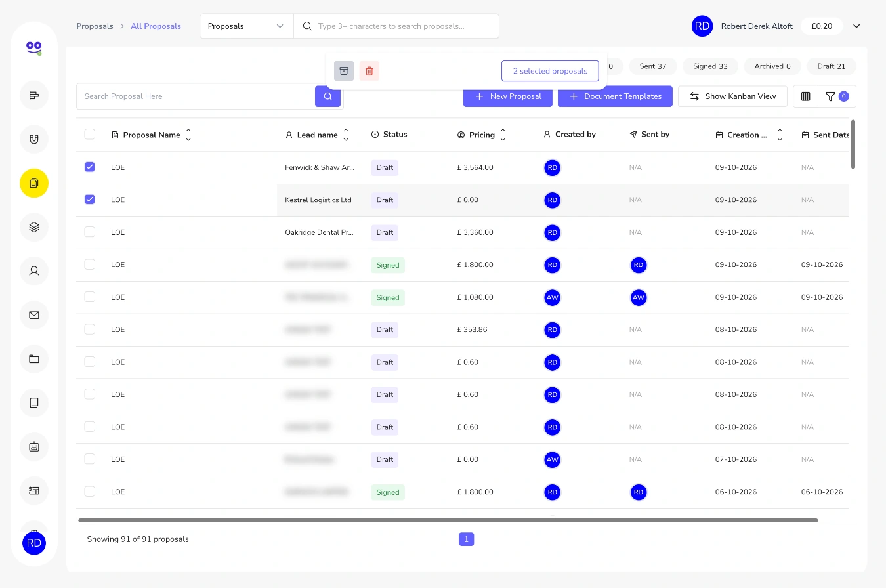Open the book icon in sidebar
This screenshot has height=588, width=886.
pos(34,403)
